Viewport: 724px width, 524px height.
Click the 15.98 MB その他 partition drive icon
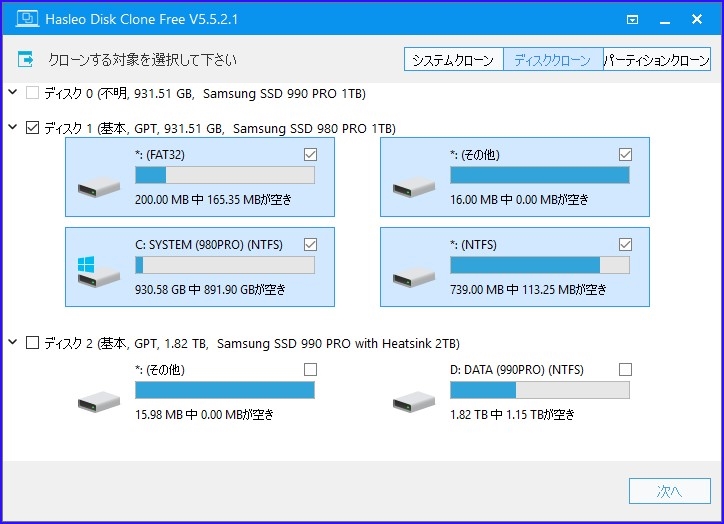(x=99, y=402)
